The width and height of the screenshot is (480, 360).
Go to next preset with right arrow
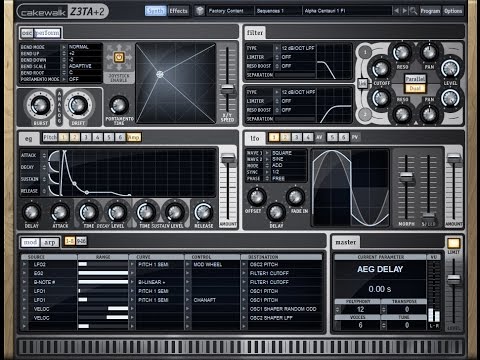[404, 11]
